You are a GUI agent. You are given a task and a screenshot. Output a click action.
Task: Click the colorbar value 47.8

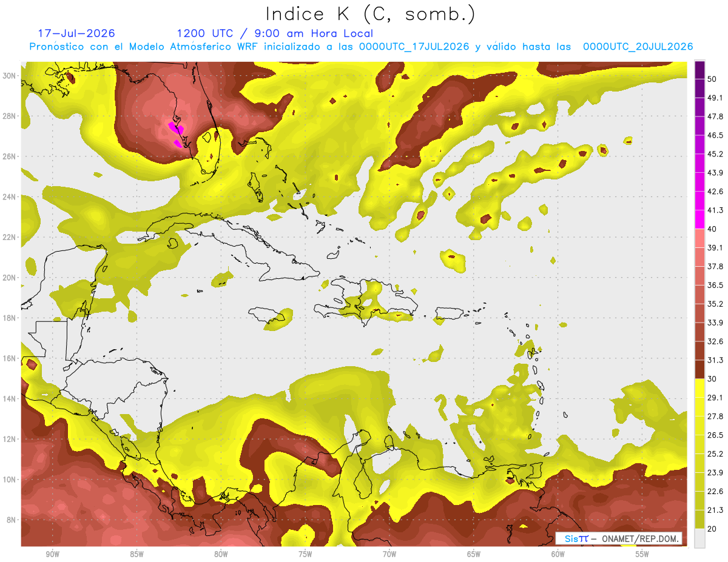point(715,116)
